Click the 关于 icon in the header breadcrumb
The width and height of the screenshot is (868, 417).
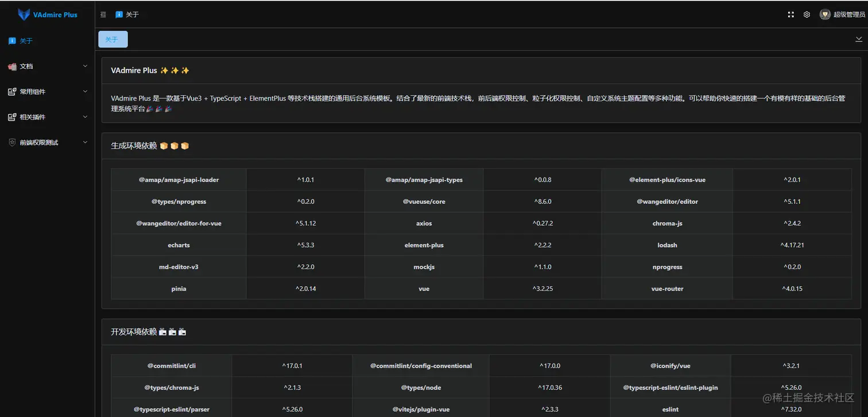coord(119,14)
